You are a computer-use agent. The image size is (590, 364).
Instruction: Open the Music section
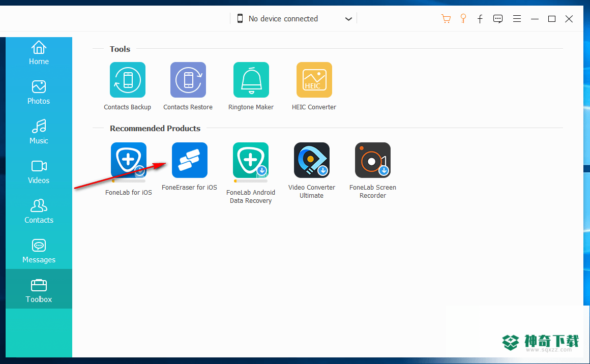coord(39,132)
